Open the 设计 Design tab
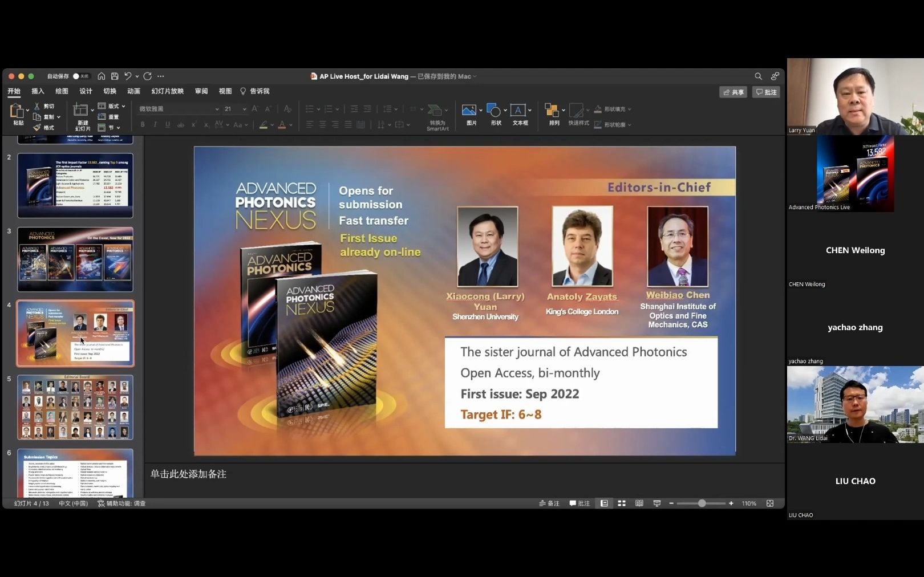This screenshot has height=577, width=924. click(x=86, y=91)
